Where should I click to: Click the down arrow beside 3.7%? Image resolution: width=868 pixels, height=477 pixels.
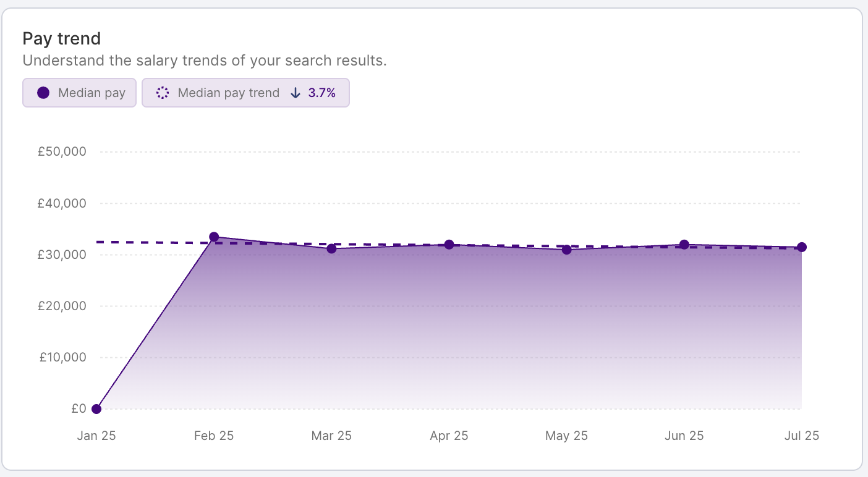tap(296, 93)
